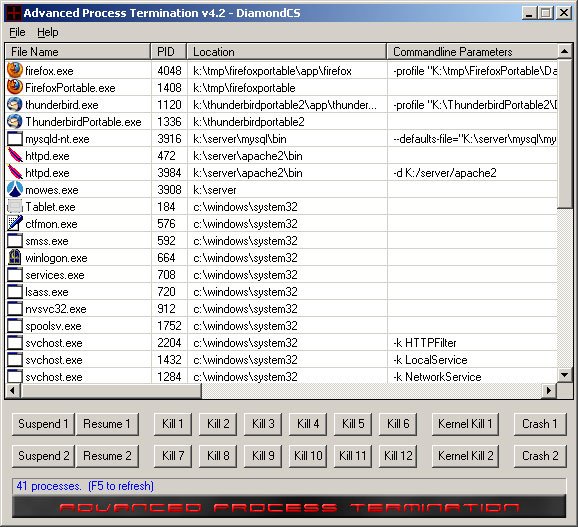578x527 pixels.
Task: Click icon of svchost.exe PID 2204
Action: (x=15, y=342)
